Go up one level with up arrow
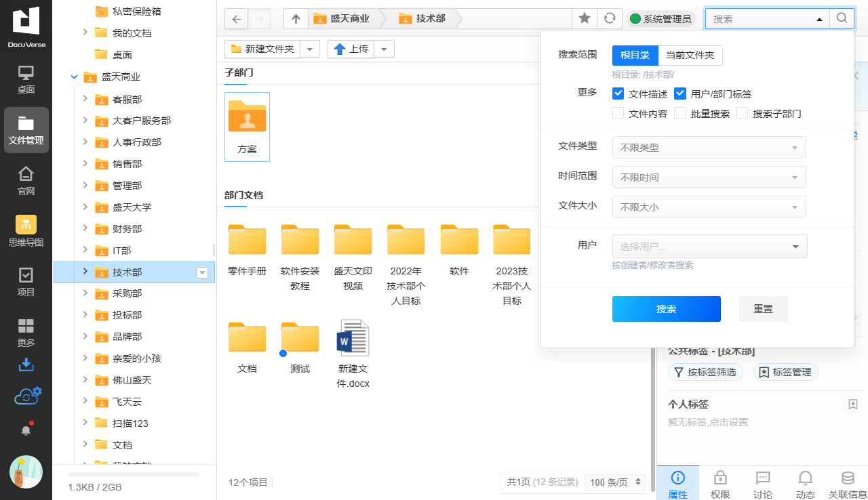 (x=296, y=19)
